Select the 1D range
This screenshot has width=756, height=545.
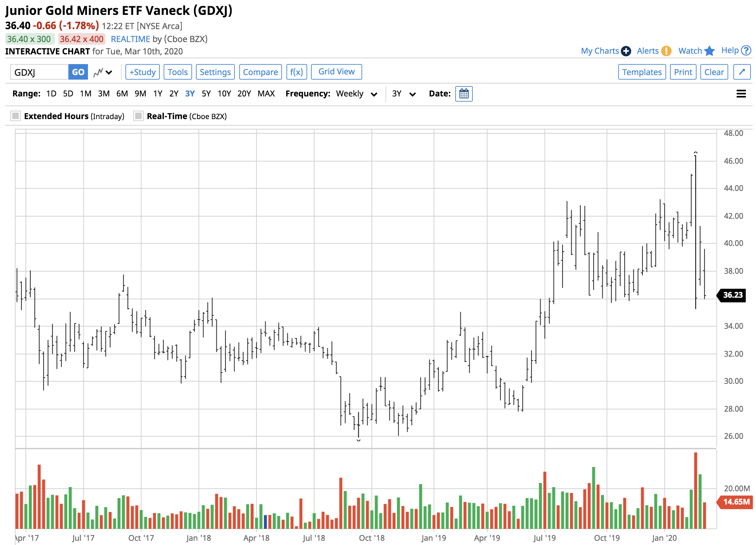pyautogui.click(x=51, y=94)
